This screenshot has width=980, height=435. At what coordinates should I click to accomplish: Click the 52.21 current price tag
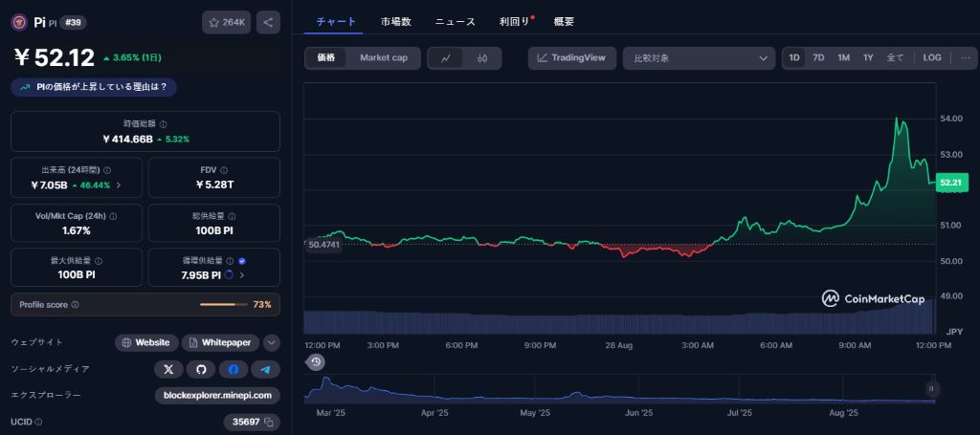coord(950,183)
